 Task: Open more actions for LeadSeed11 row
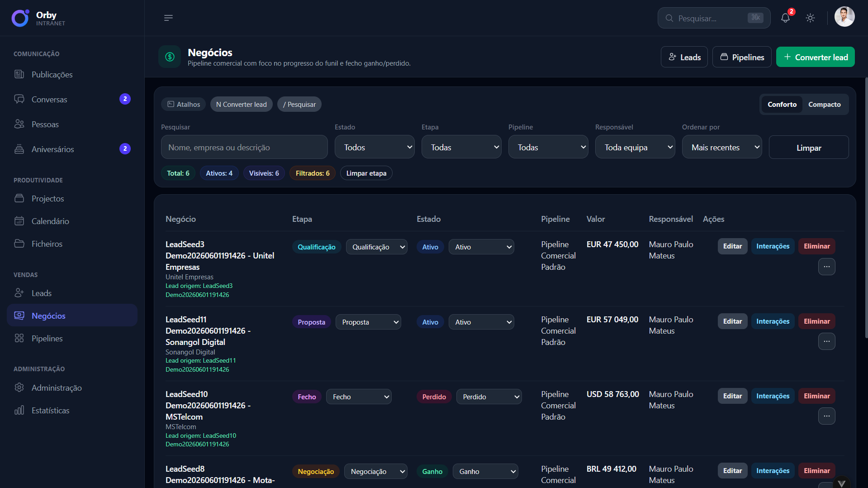coord(826,341)
